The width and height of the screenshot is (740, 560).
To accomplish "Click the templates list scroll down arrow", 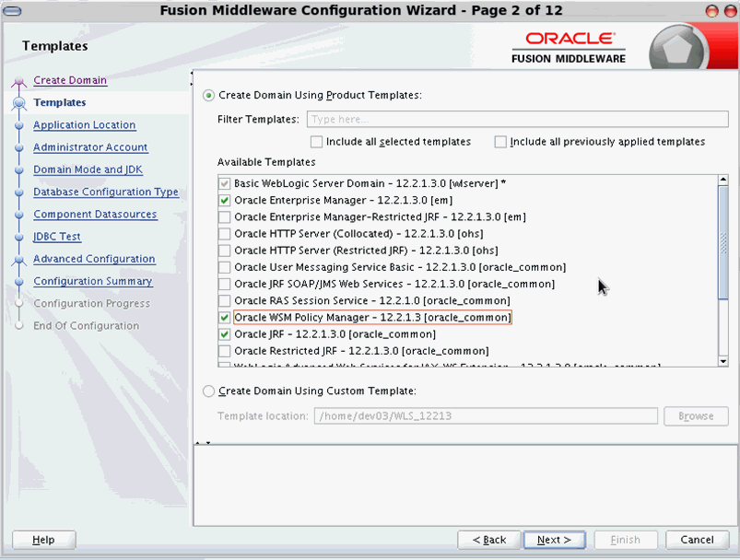I will (723, 361).
